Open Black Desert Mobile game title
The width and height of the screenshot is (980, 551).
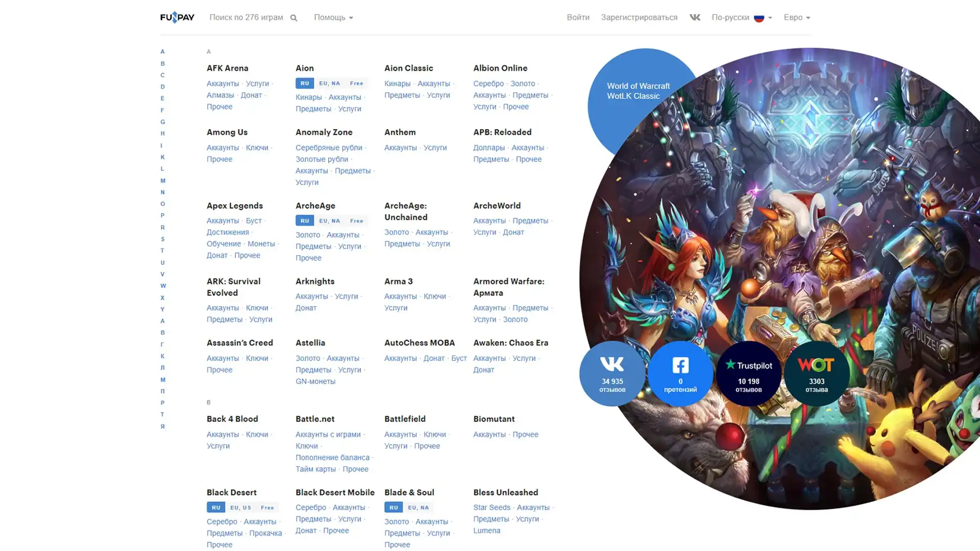coord(335,492)
